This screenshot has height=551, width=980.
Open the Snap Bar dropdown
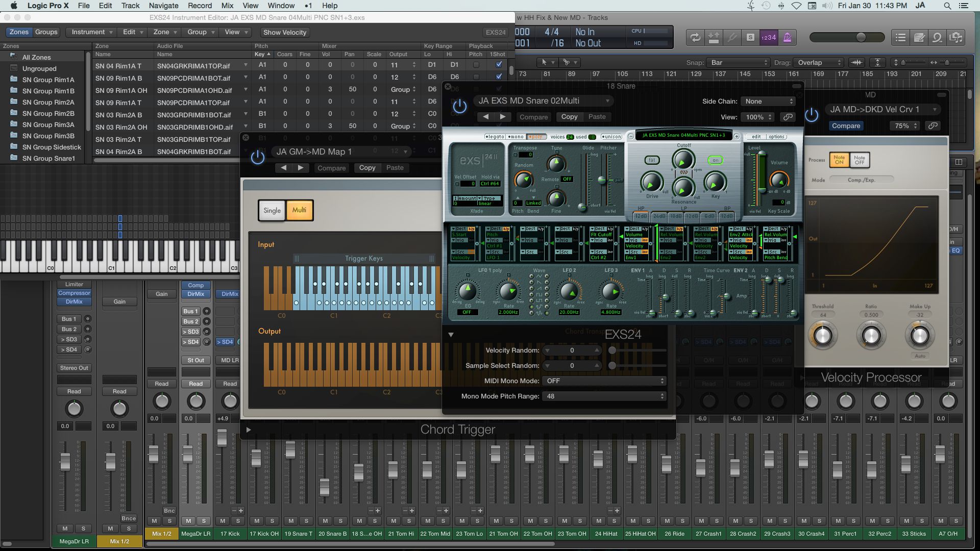pos(738,62)
